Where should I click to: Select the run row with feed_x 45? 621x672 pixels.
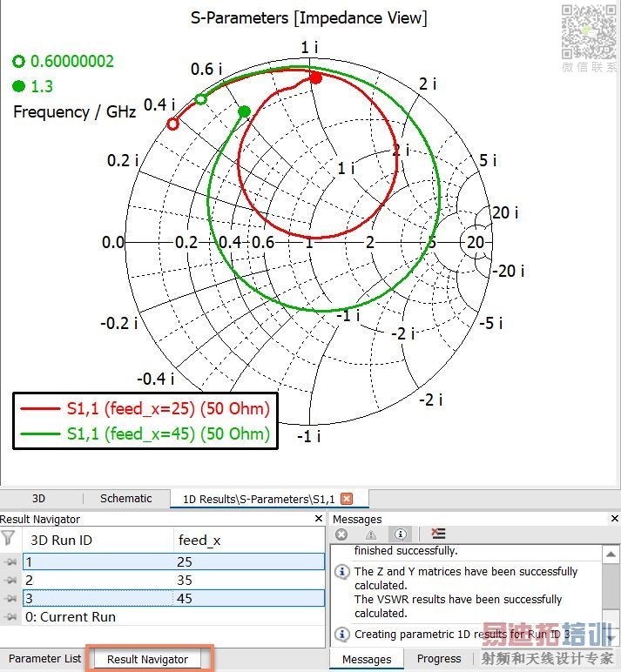point(173,598)
